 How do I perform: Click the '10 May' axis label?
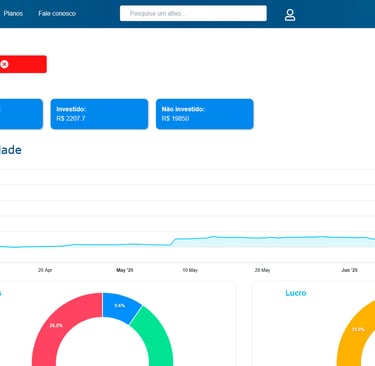(190, 270)
